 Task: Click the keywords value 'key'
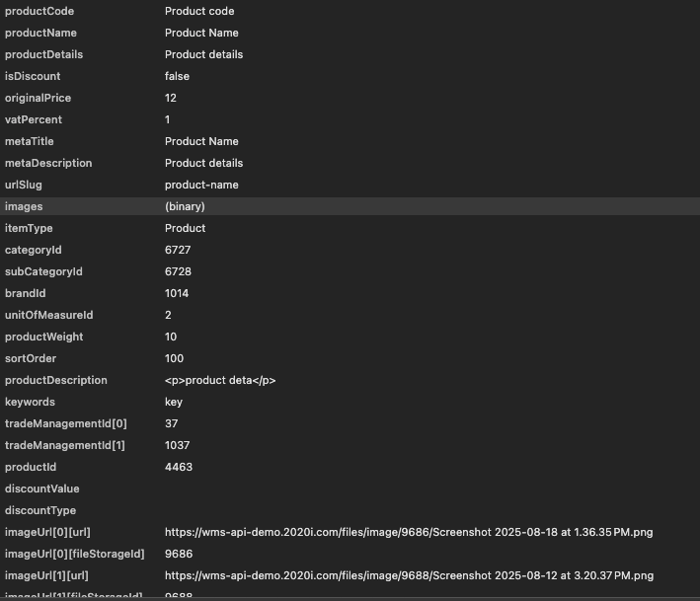174,402
